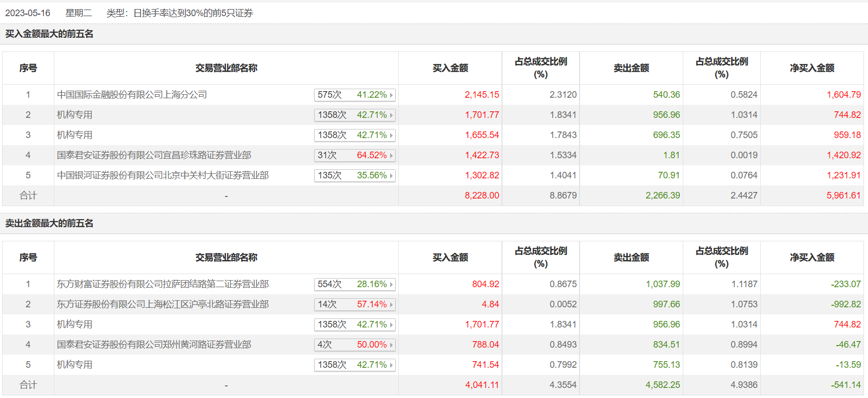
Task: Click the 净买入金额 header in the top table
Action: (812, 68)
